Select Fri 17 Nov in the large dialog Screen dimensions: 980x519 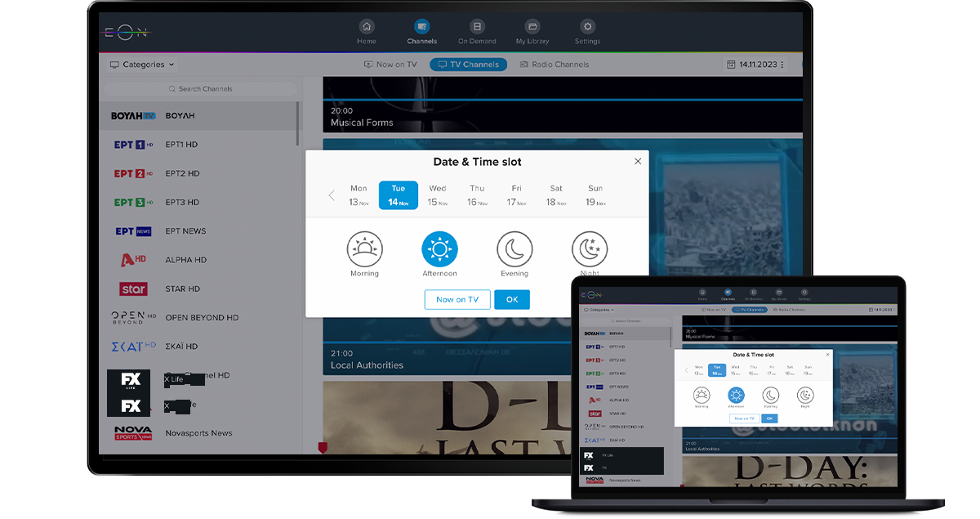coord(516,195)
